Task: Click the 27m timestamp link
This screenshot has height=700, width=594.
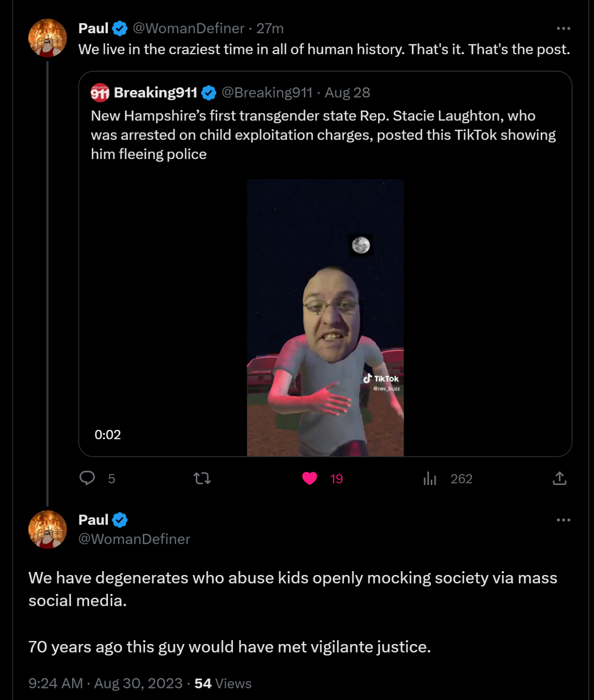Action: coord(270,28)
